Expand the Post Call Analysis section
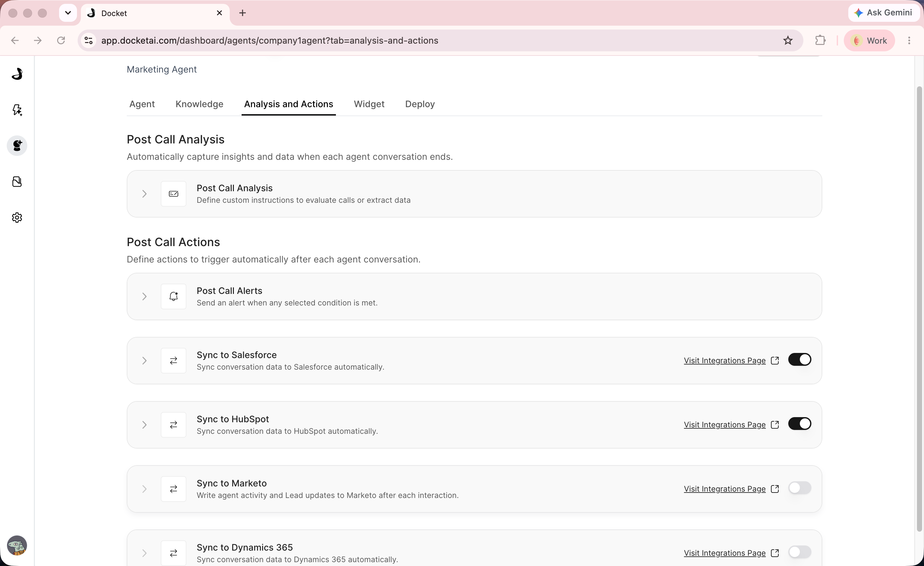The image size is (924, 566). [144, 194]
